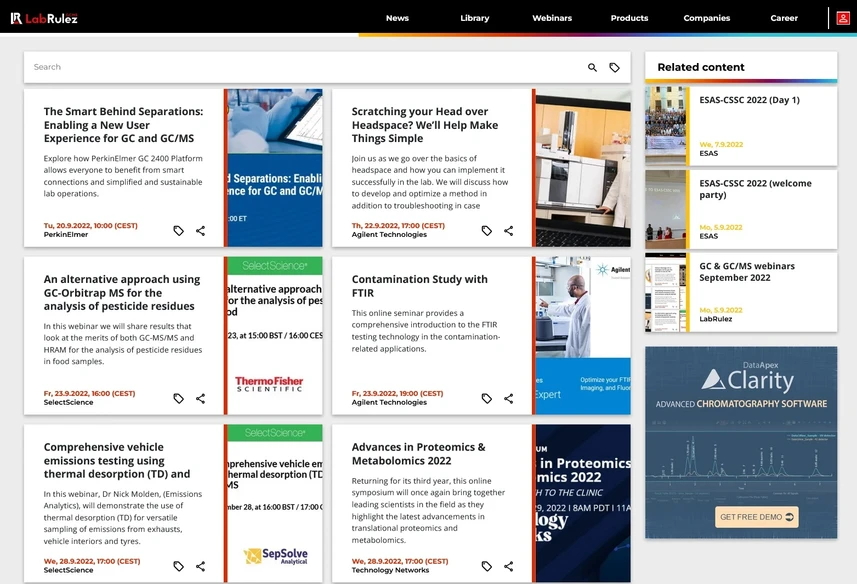Viewport: 857px width, 584px height.
Task: Click date Tu, 20.9.2022, 10:00 (CEST)
Action: pos(91,226)
